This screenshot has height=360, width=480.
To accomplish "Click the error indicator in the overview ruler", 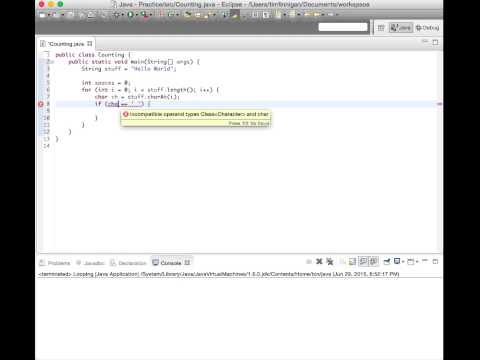I will tap(439, 104).
